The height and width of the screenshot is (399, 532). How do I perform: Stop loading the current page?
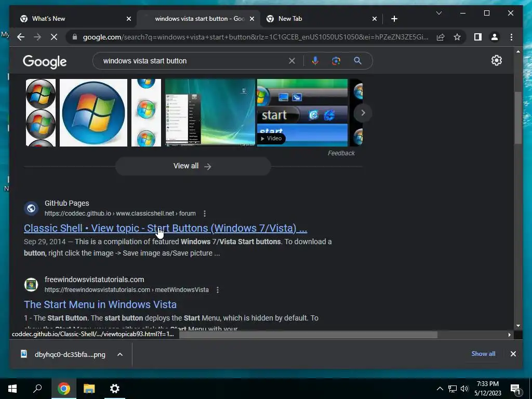(54, 37)
